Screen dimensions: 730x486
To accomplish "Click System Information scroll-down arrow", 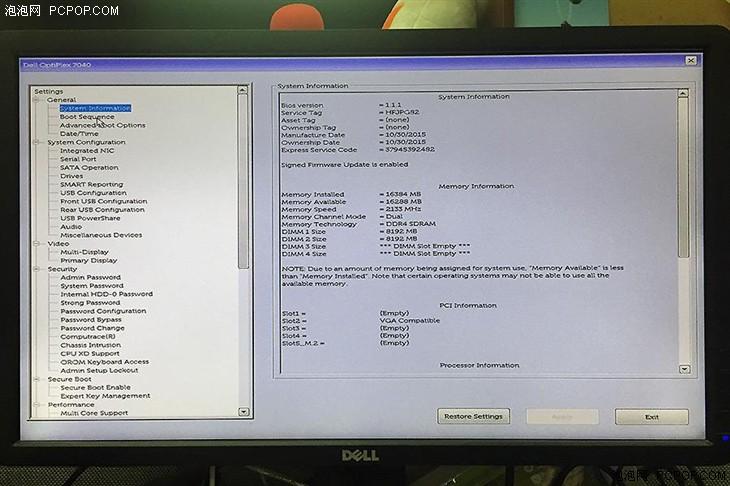I will [x=684, y=369].
